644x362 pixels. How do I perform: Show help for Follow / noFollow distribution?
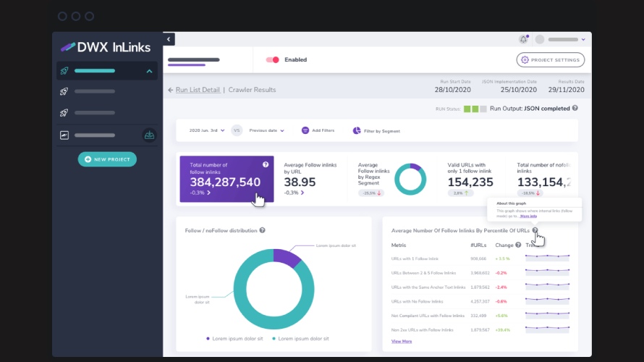point(262,230)
